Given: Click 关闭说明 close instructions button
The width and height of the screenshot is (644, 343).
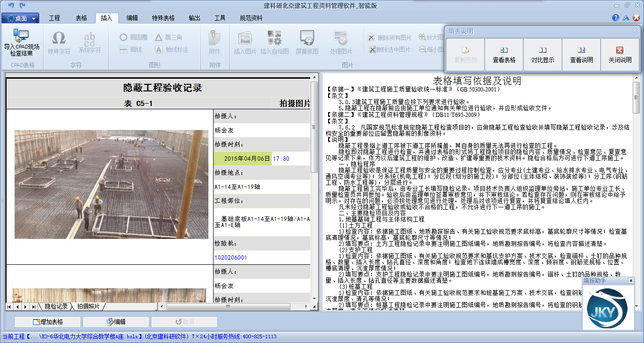Looking at the screenshot, I should pos(620,55).
